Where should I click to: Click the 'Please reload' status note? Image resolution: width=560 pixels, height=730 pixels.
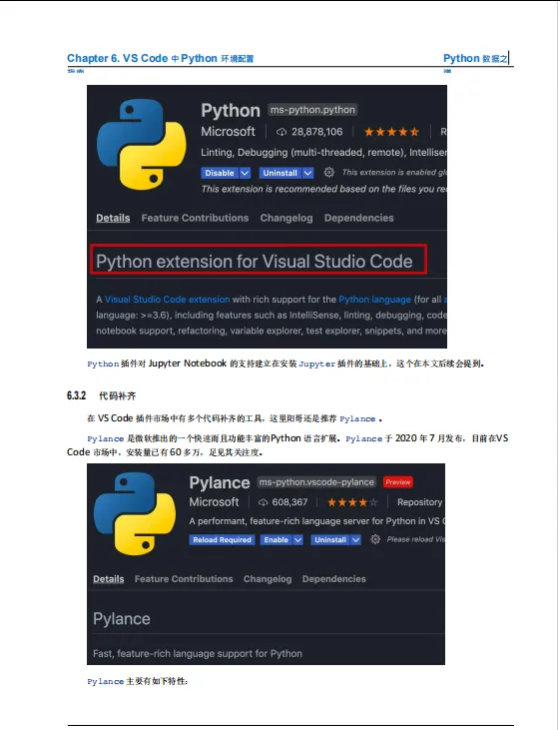415,539
